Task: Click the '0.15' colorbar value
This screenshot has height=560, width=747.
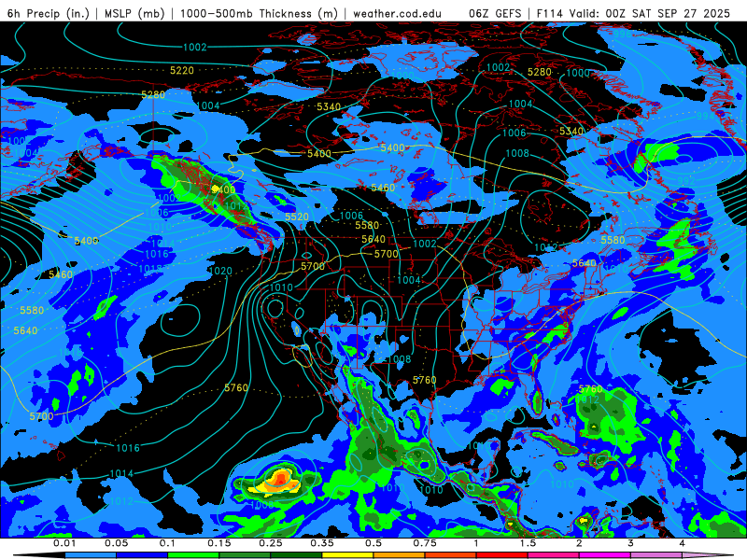Action: (219, 543)
